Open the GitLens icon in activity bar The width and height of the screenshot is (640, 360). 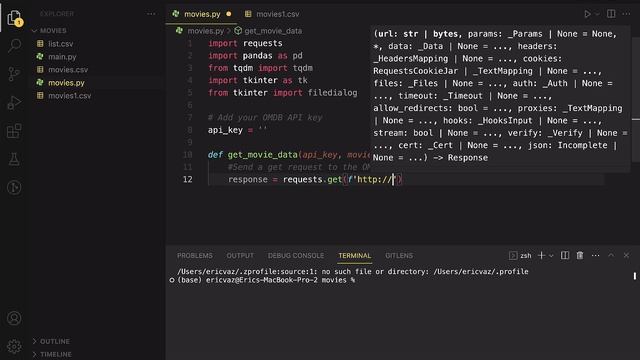tap(14, 187)
